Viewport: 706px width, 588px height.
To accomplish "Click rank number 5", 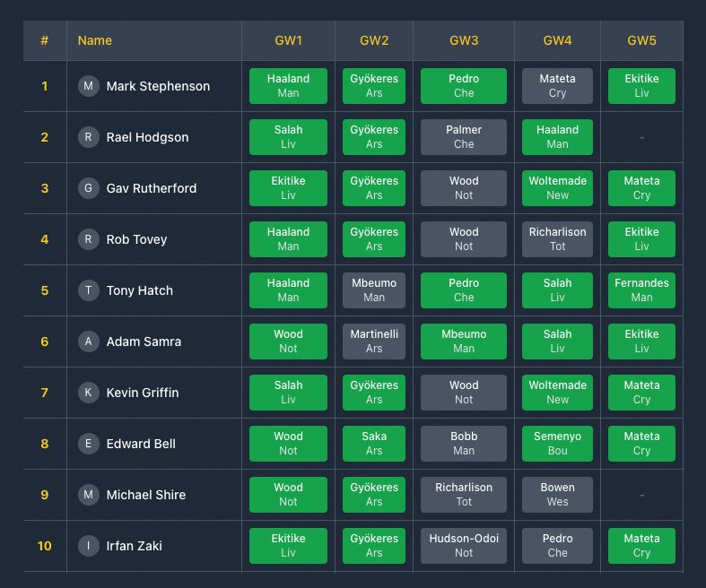I will [45, 290].
